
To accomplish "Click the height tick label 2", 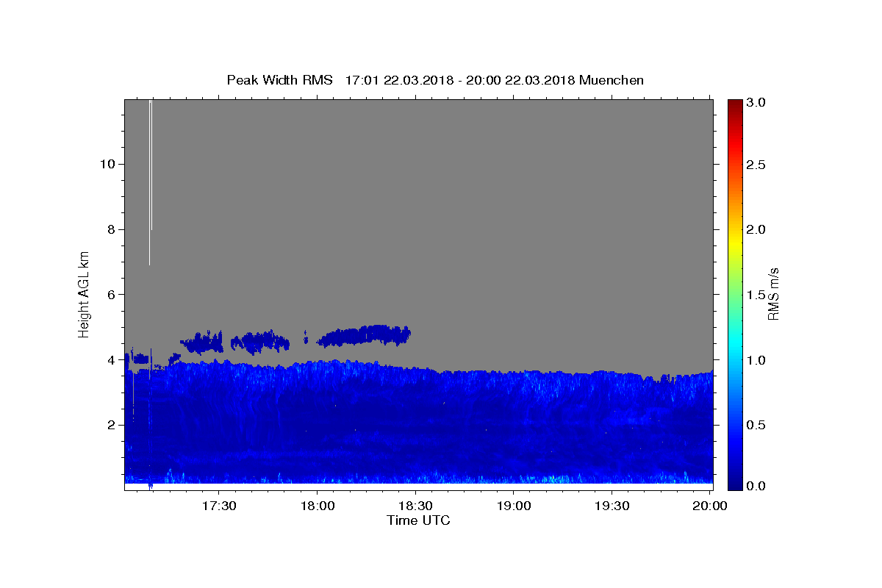I will 110,425.
